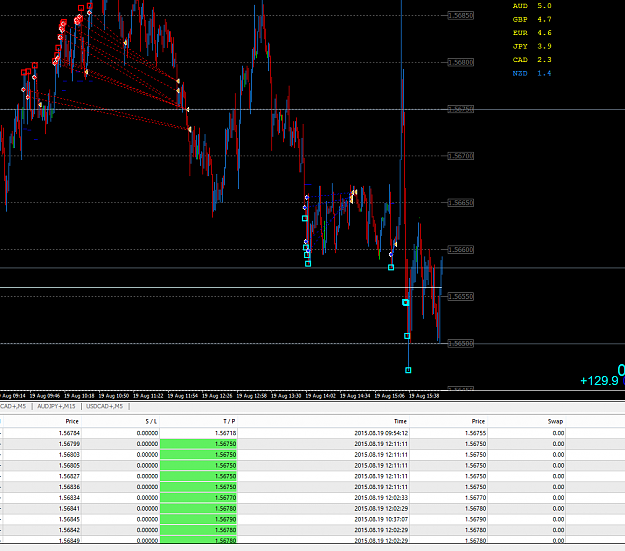Click the 1.56500 price scale label
Screen dimensions: 625x551
click(x=461, y=343)
